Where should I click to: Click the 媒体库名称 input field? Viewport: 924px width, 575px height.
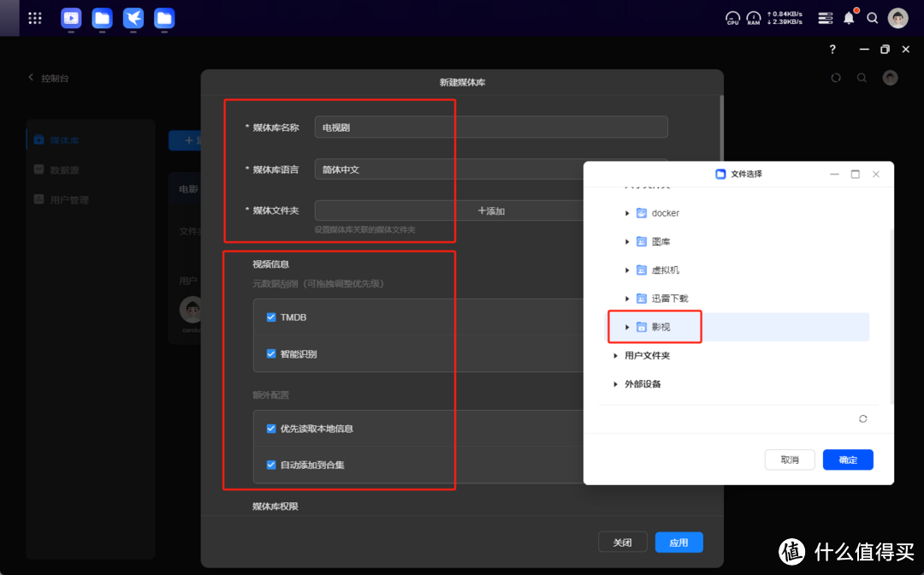tap(490, 127)
